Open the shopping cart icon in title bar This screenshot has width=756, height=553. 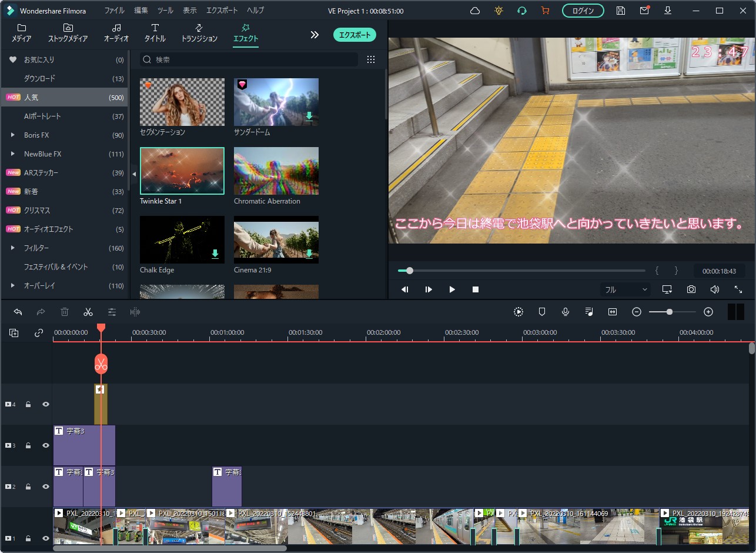pyautogui.click(x=545, y=11)
